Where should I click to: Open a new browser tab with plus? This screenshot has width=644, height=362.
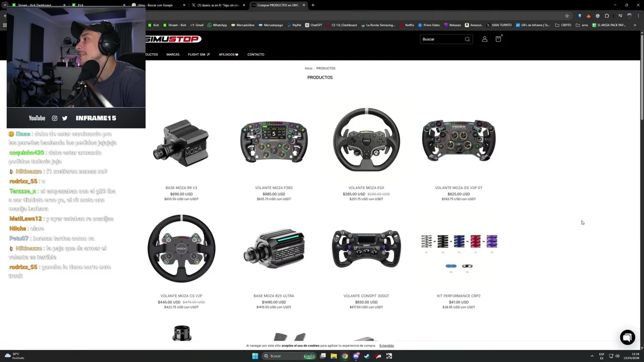(x=312, y=5)
